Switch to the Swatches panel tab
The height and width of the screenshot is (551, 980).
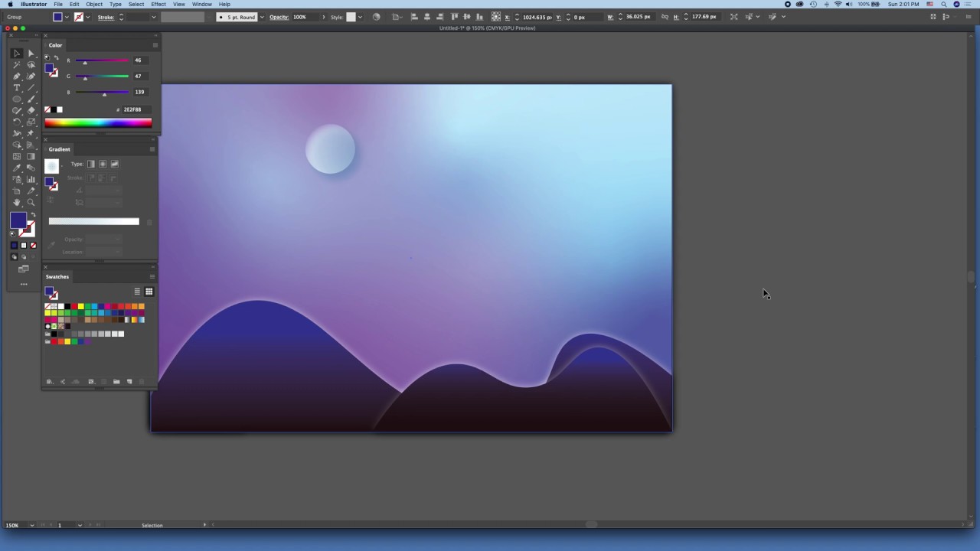(x=57, y=276)
